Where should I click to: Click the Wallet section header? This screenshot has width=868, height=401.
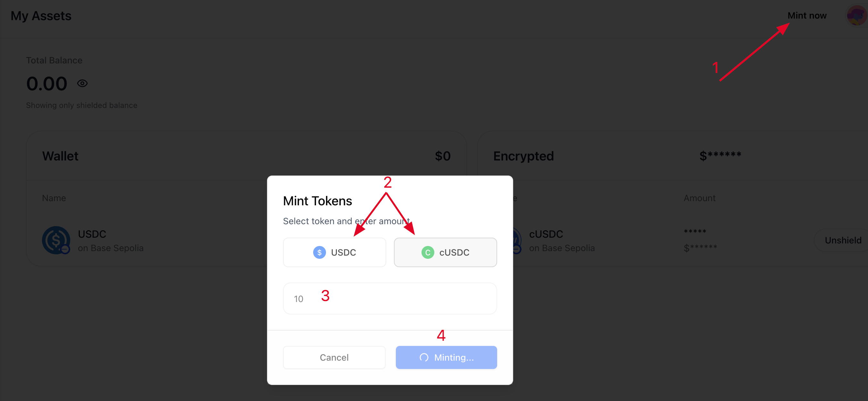coord(60,156)
